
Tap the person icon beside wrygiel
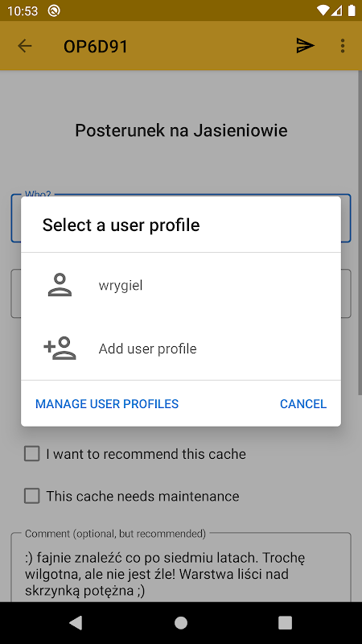tap(60, 285)
